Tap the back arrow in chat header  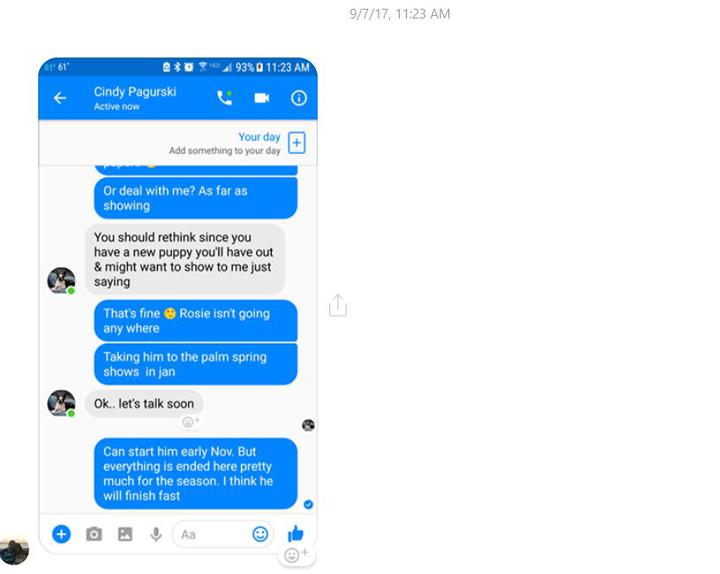coord(60,98)
